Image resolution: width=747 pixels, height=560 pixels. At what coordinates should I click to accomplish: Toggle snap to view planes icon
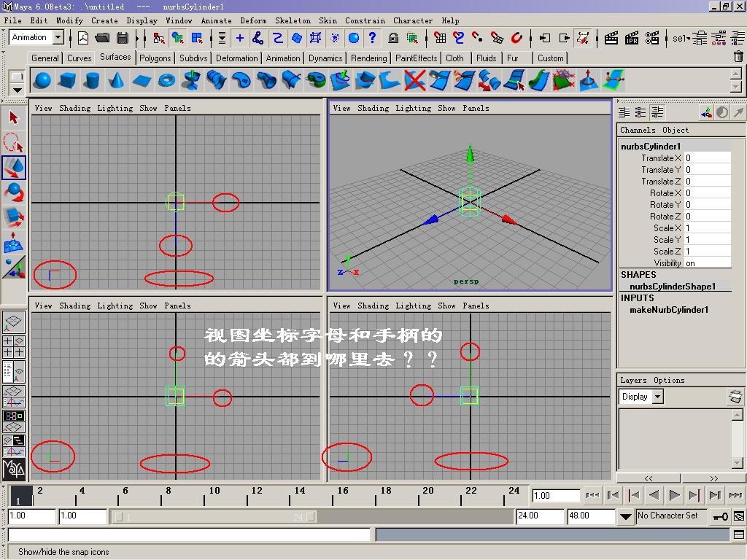click(x=497, y=38)
